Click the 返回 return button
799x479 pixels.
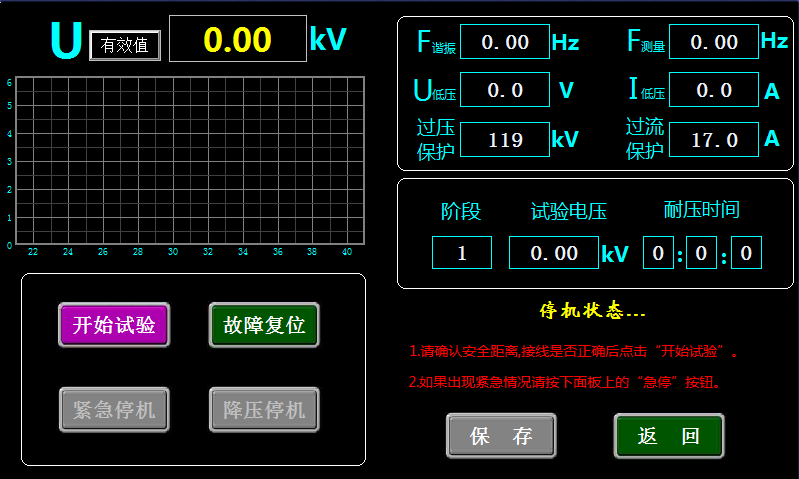point(669,436)
